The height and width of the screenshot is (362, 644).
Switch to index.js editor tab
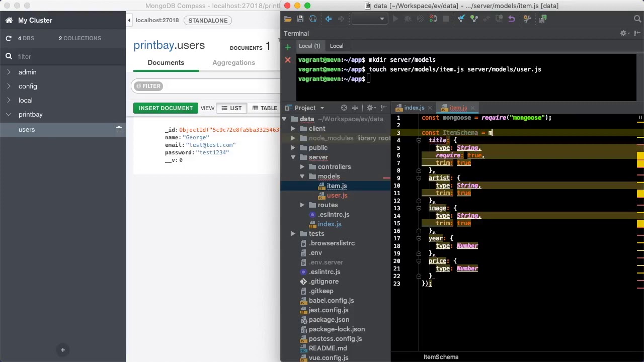tap(414, 108)
